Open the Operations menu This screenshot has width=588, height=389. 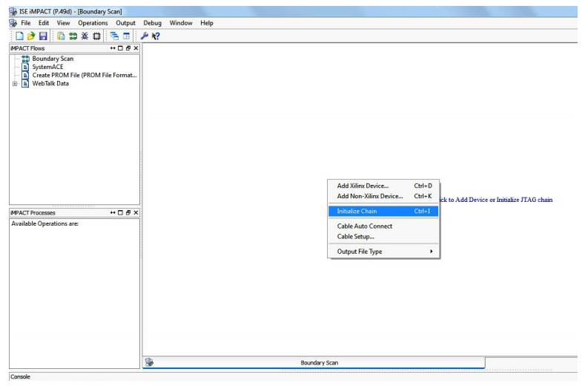coord(93,23)
